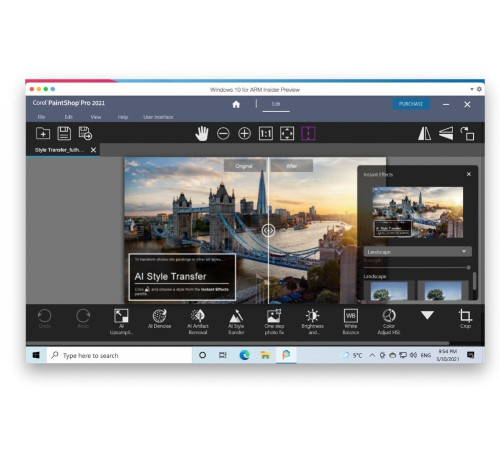Click the Zoom out minus icon
The image size is (500, 450).
[223, 134]
